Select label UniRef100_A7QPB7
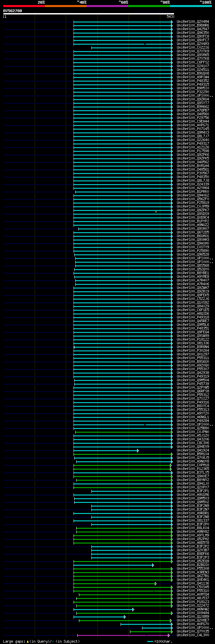The image size is (215, 644). point(193,110)
